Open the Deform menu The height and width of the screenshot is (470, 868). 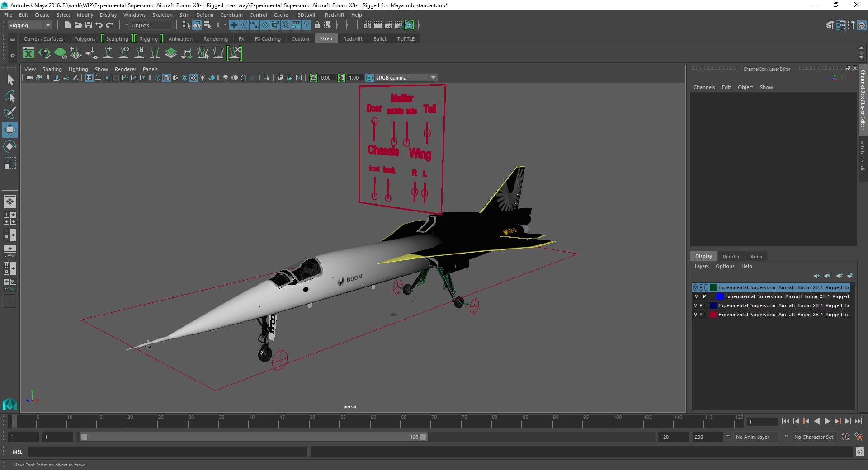pyautogui.click(x=205, y=15)
